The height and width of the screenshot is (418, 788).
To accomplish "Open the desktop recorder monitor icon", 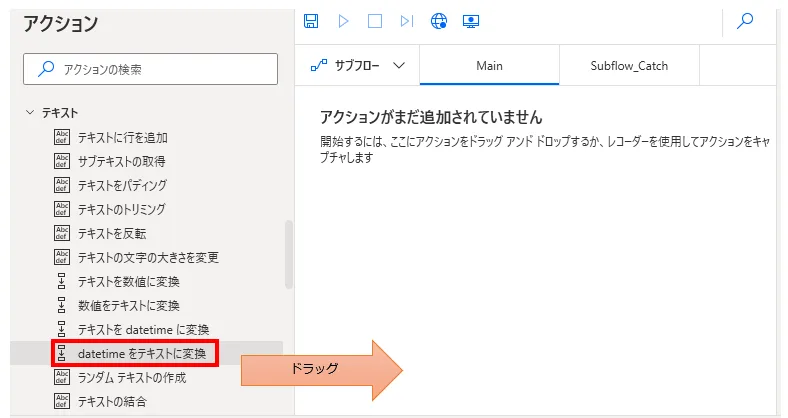I will (x=470, y=21).
